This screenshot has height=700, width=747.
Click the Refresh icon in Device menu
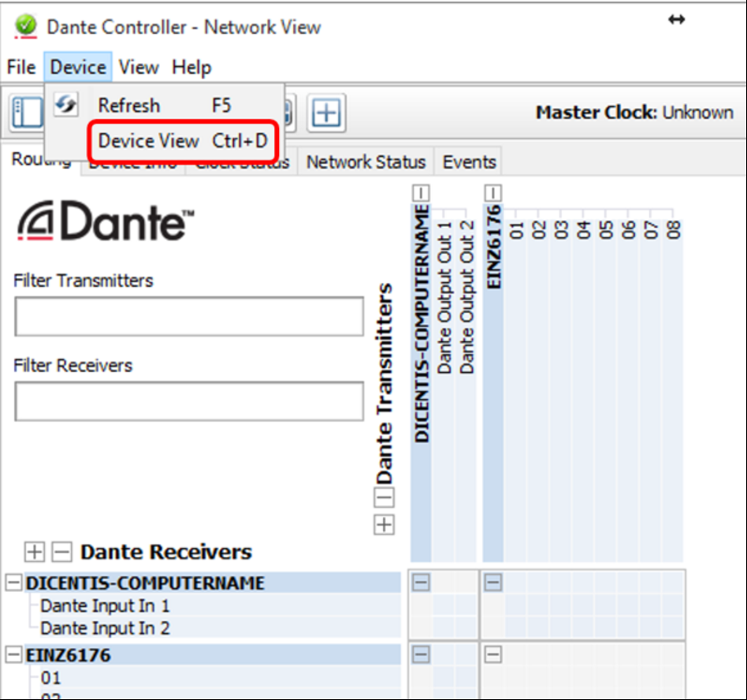click(x=65, y=104)
